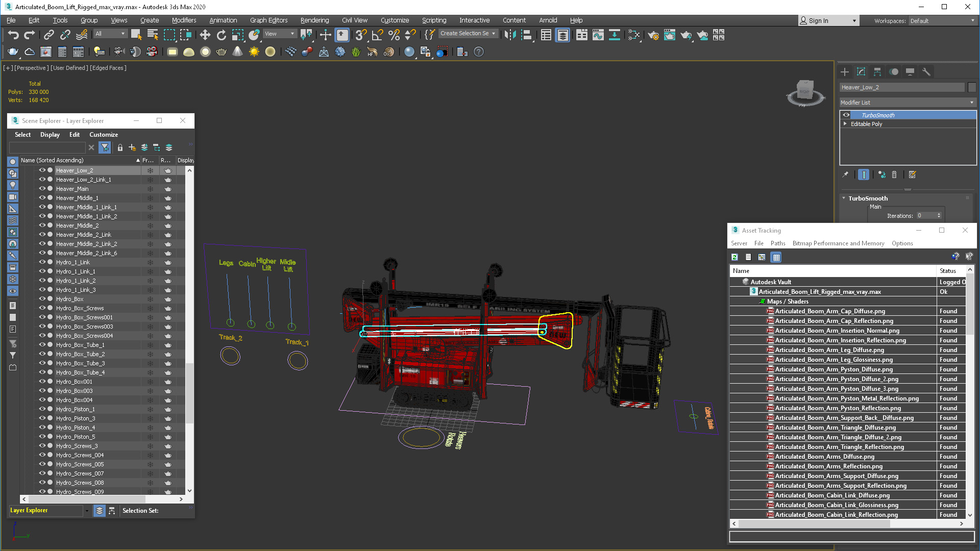Click the Mirror tool icon
Viewport: 980px width, 551px height.
(510, 35)
